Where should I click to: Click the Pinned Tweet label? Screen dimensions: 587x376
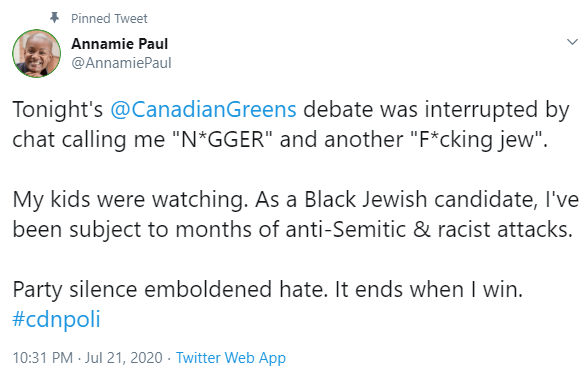click(109, 18)
